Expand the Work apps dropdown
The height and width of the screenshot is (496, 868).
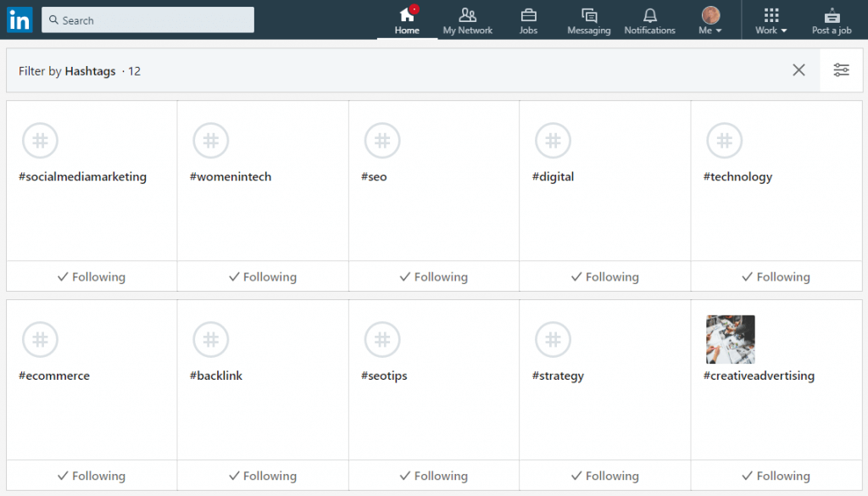(771, 20)
